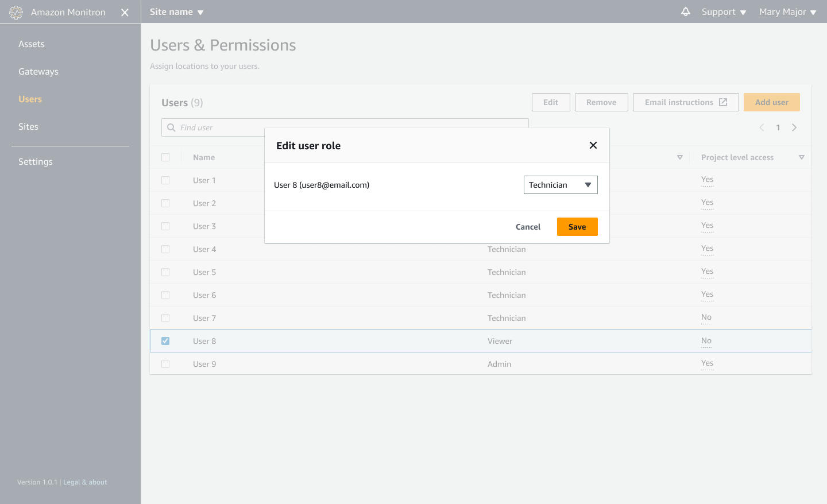Uncheck the User 8 row checkbox
Screen dimensions: 827x504
(165, 340)
